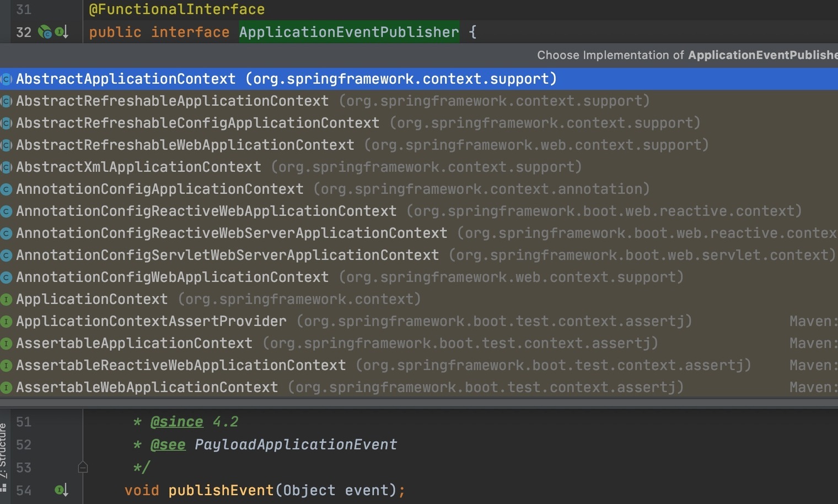Screen dimensions: 838x504
Task: Click interface icon of AssertableWebApplicationContext
Action: [x=6, y=388]
